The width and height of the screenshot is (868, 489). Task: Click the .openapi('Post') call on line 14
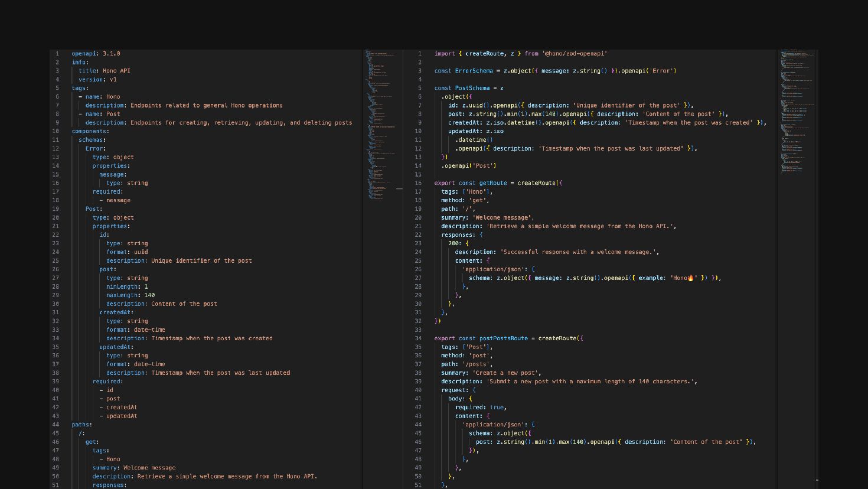469,166
